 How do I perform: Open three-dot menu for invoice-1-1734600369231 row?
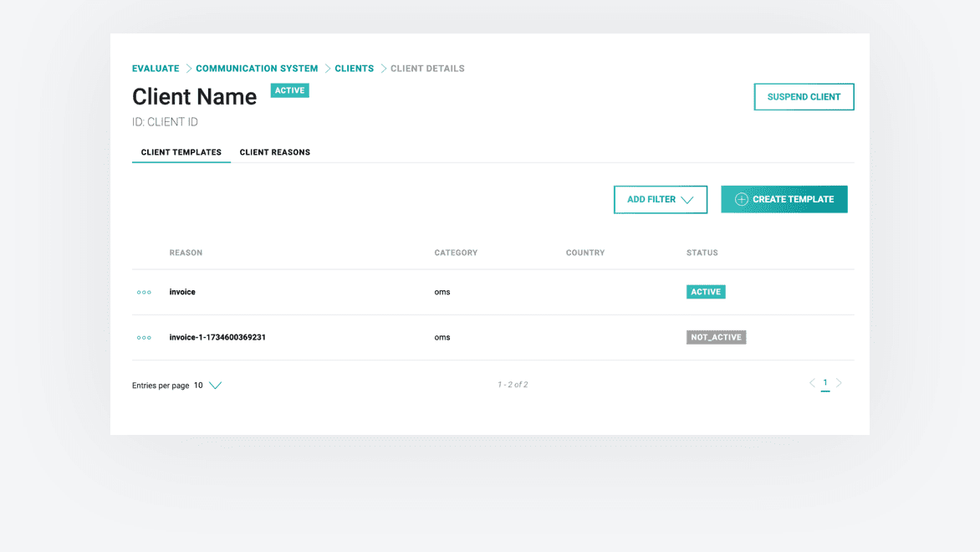(x=144, y=338)
